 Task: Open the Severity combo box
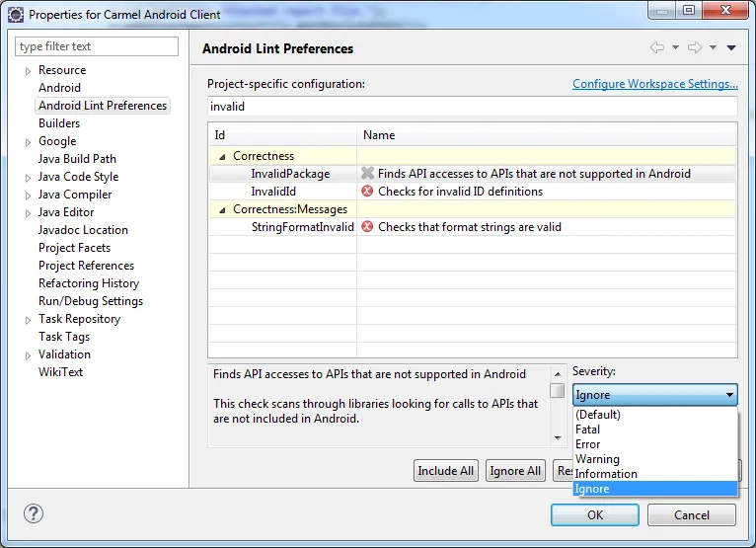click(x=654, y=395)
